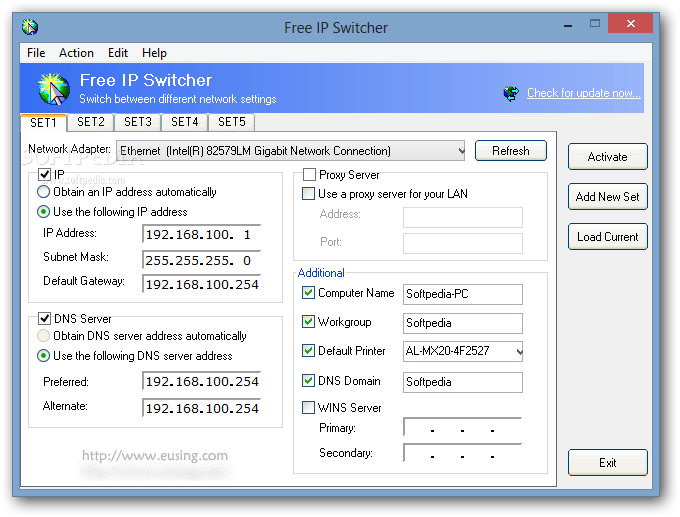Screen dimensions: 680x517
Task: Toggle the IP checkbox
Action: pyautogui.click(x=45, y=174)
